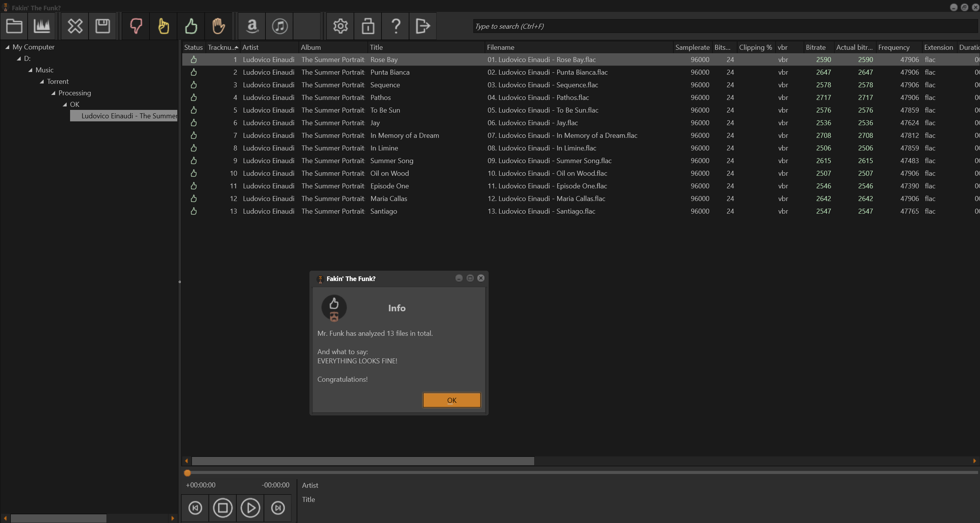
Task: Click the orange raised-hand filter icon
Action: pyautogui.click(x=219, y=26)
